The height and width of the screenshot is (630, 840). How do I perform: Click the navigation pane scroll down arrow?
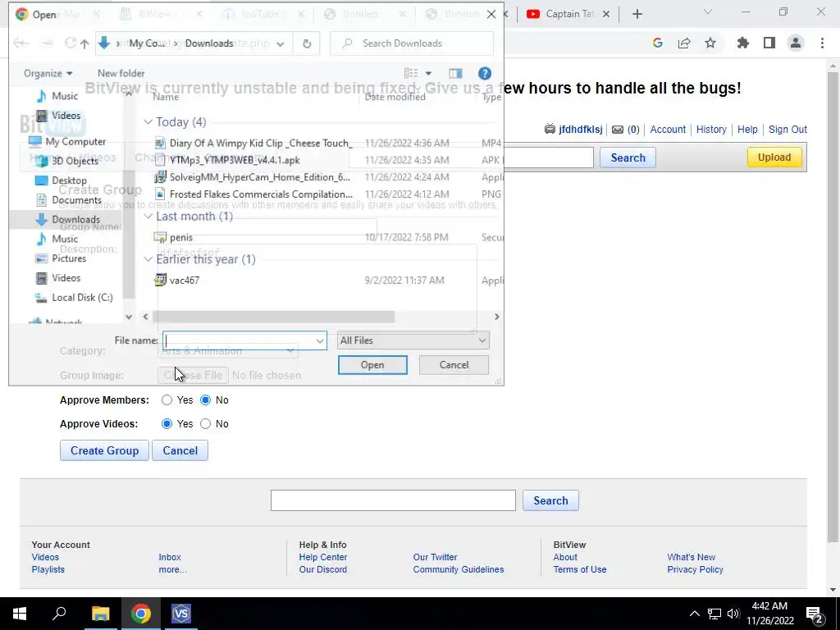pos(129,317)
